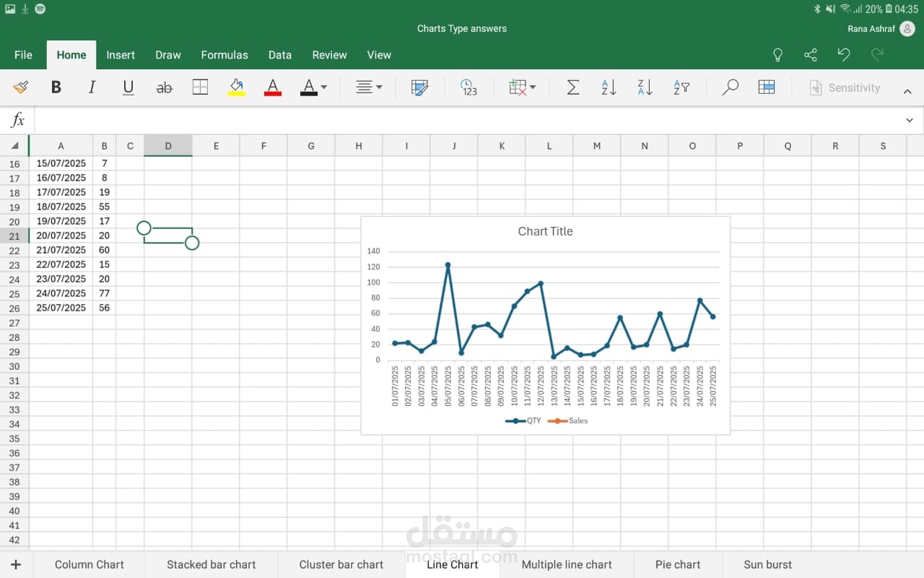This screenshot has width=924, height=578.
Task: Click the formula bar input field
Action: (x=462, y=120)
